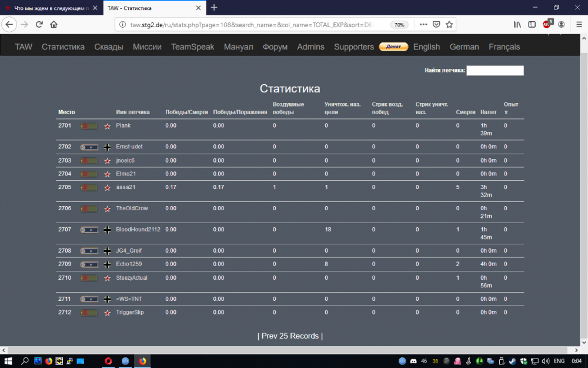588x368 pixels.
Task: Open the Сквады menu item
Action: click(x=109, y=47)
